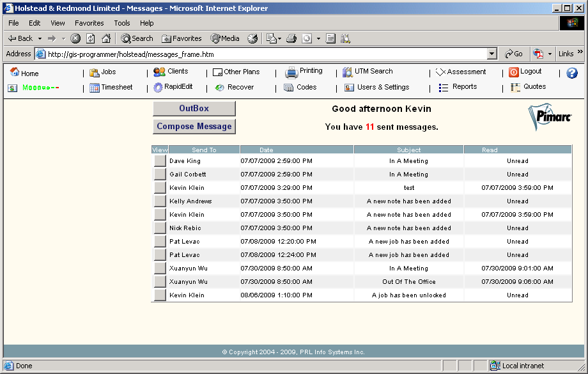Go to browser home page icon
The height and width of the screenshot is (374, 588).
pyautogui.click(x=106, y=38)
